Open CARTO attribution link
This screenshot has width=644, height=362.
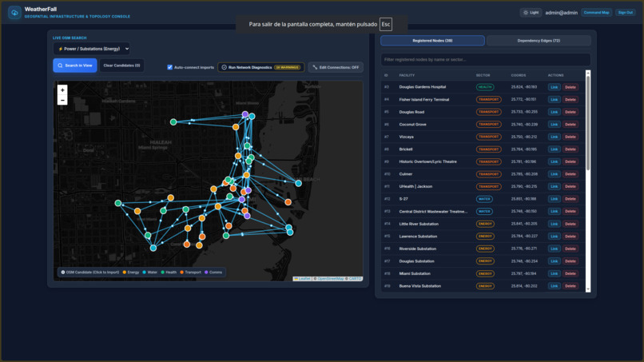[x=356, y=279]
